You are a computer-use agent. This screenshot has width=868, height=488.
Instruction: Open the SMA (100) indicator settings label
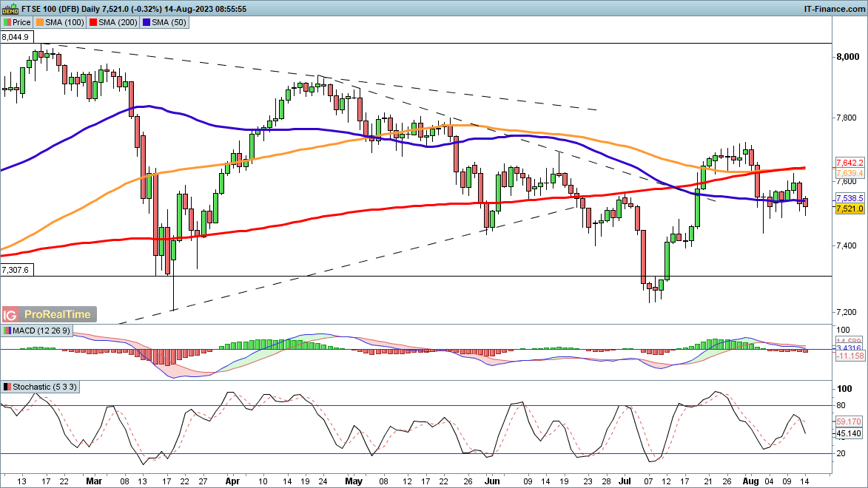click(x=65, y=23)
